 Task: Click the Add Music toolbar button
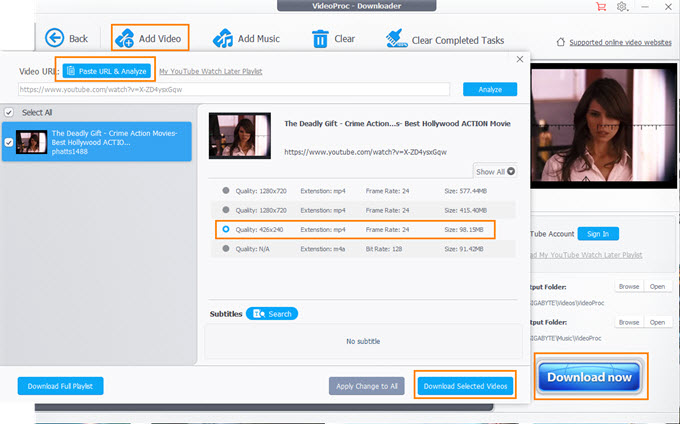(246, 39)
